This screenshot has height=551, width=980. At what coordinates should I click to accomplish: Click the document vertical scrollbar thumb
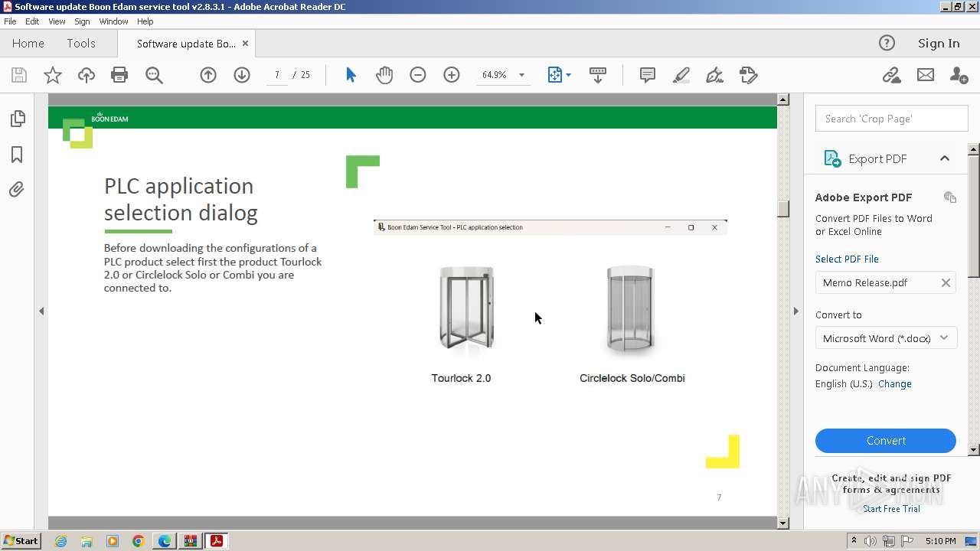782,209
